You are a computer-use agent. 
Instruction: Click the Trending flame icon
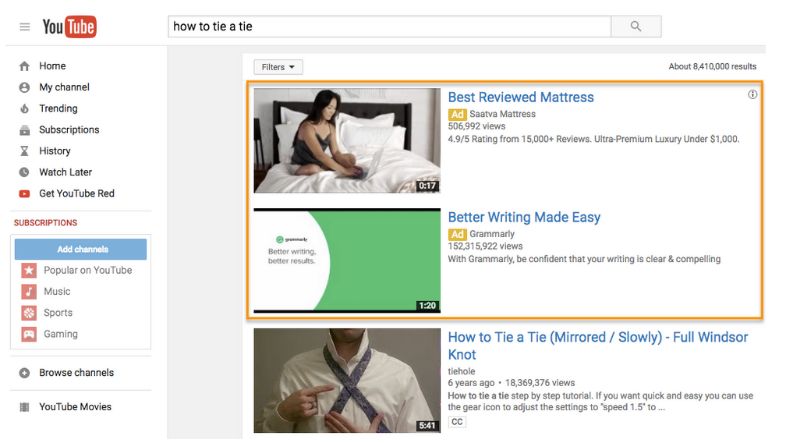pos(24,109)
